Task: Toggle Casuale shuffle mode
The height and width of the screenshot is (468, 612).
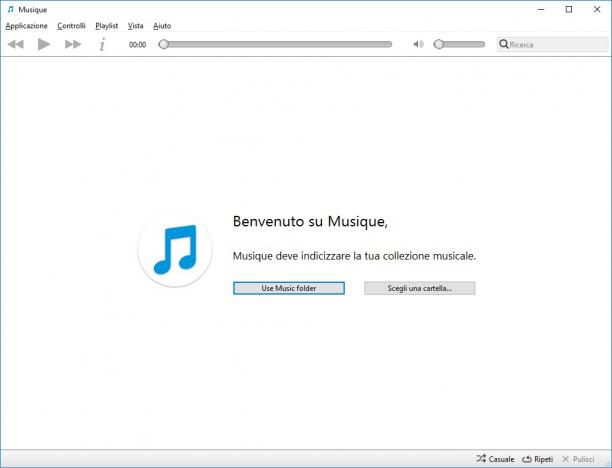Action: [495, 459]
